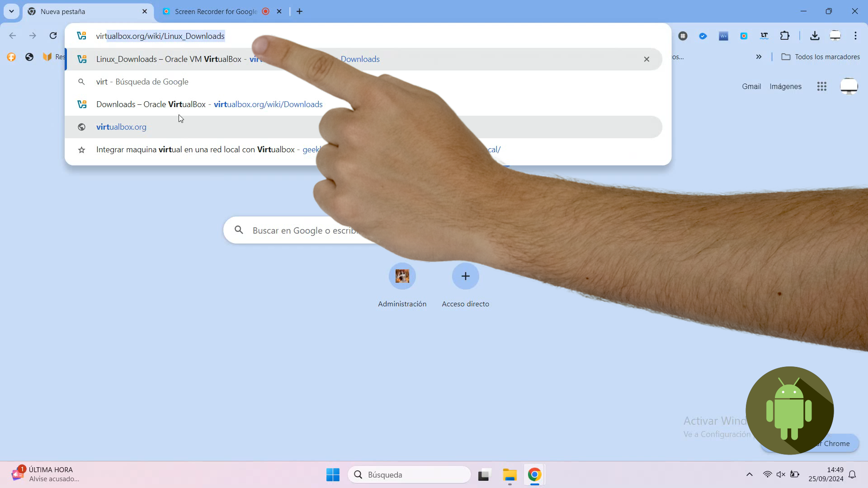Click the taskbar Búsqueda search box
The height and width of the screenshot is (488, 868).
point(409,474)
